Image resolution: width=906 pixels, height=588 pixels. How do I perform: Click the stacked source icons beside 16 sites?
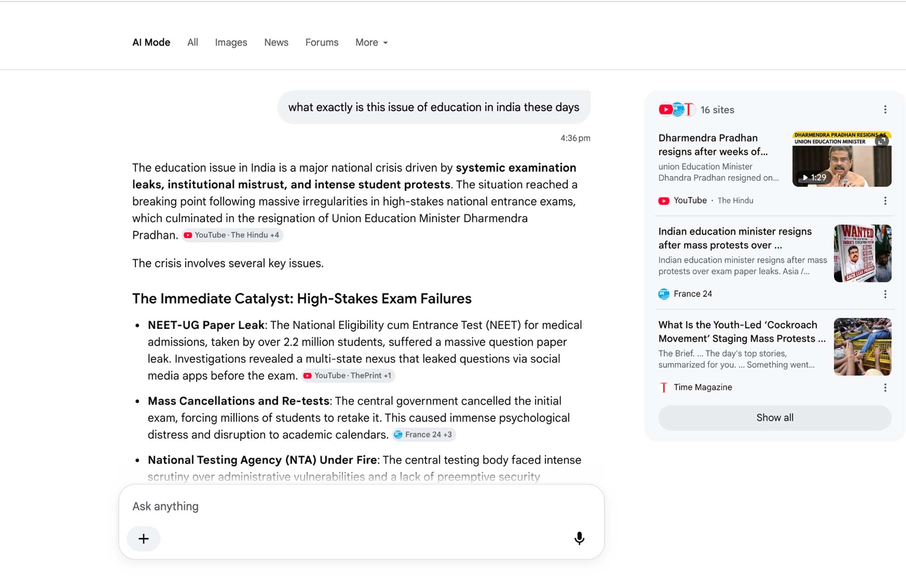tap(676, 110)
